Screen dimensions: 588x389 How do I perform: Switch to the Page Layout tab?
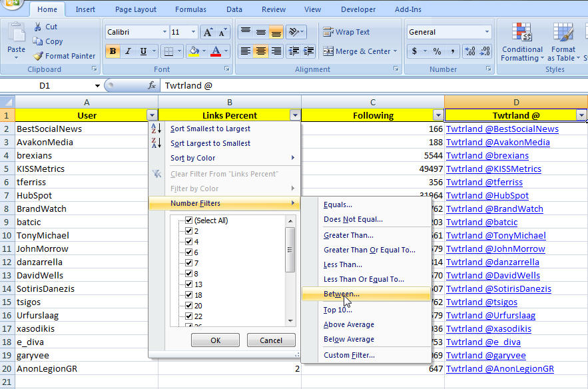pos(135,9)
